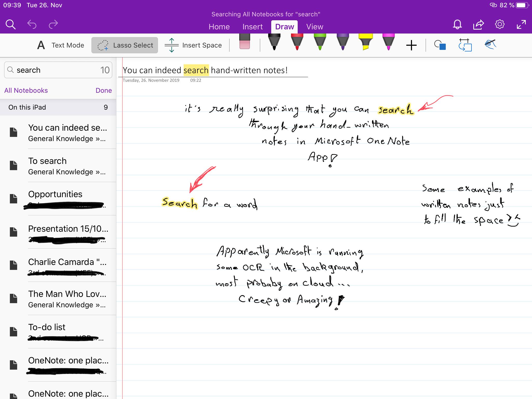This screenshot has width=532, height=399.
Task: Open Settings with the gear icon
Action: click(x=499, y=24)
